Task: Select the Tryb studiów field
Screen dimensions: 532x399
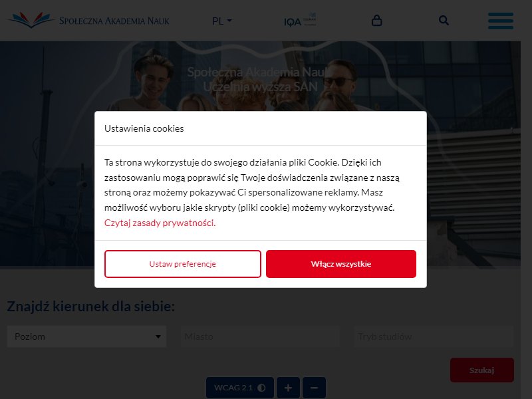Action: point(434,336)
